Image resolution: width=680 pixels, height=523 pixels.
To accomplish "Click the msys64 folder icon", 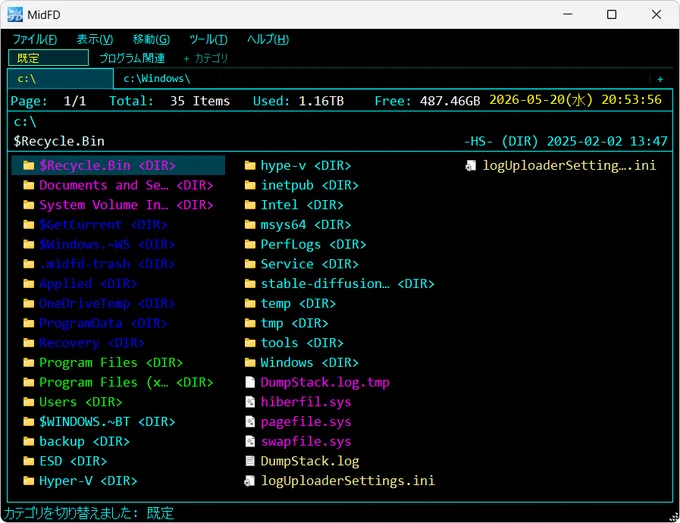I will click(250, 225).
